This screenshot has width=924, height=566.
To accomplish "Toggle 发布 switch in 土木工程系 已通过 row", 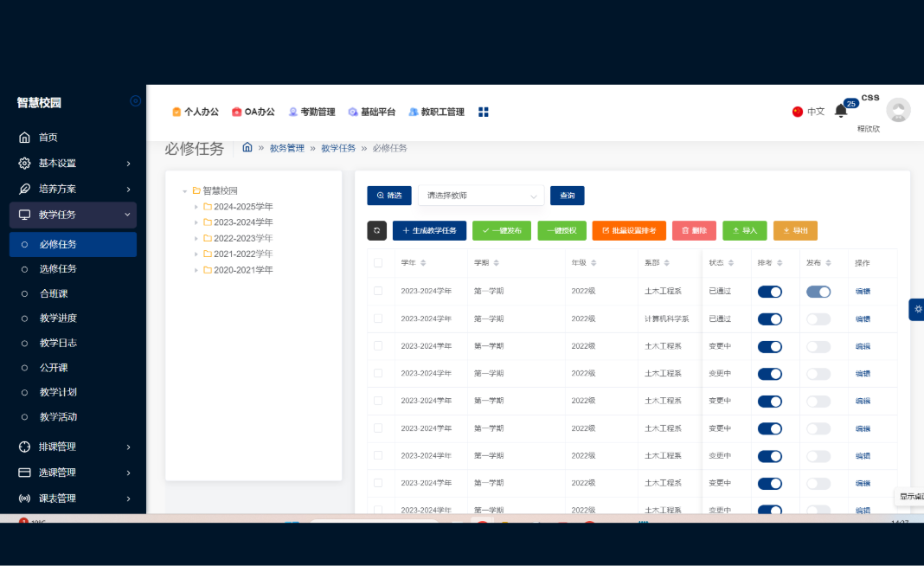I will click(818, 292).
